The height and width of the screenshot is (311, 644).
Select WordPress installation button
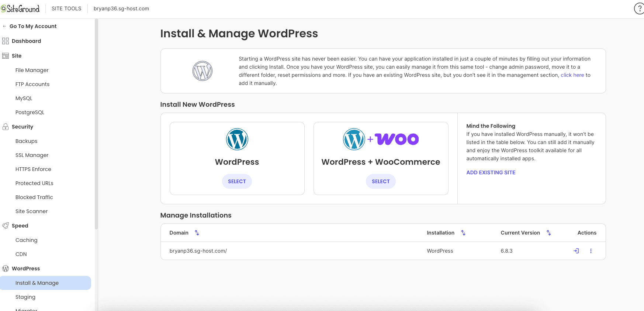click(237, 181)
